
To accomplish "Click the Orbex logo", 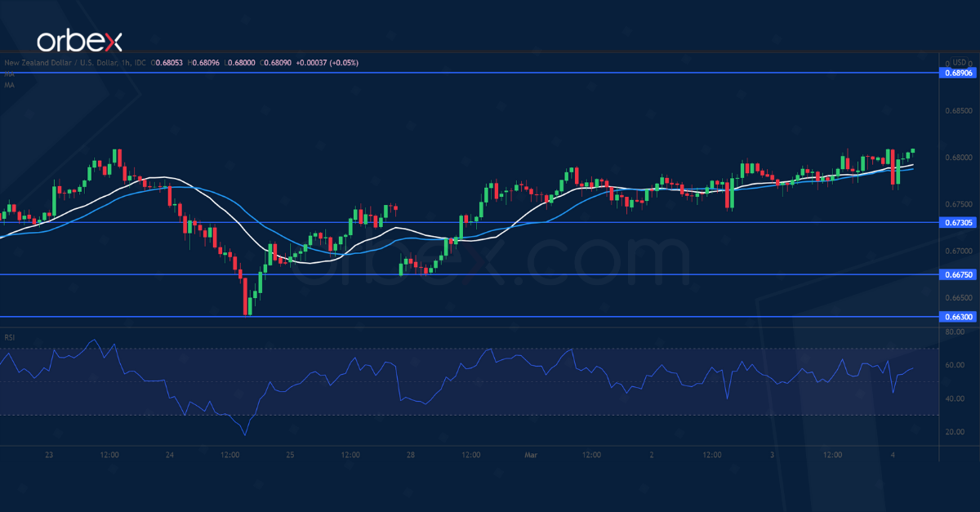I will click(x=82, y=36).
